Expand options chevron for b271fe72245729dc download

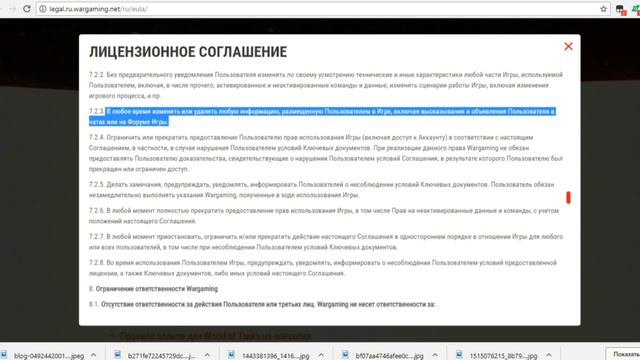point(207,355)
